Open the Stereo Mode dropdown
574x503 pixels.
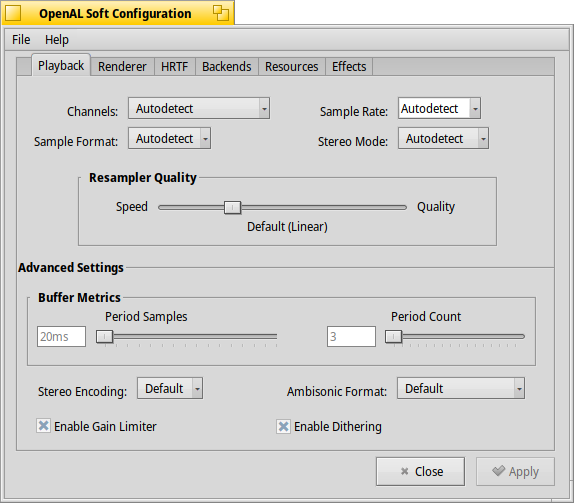(443, 138)
